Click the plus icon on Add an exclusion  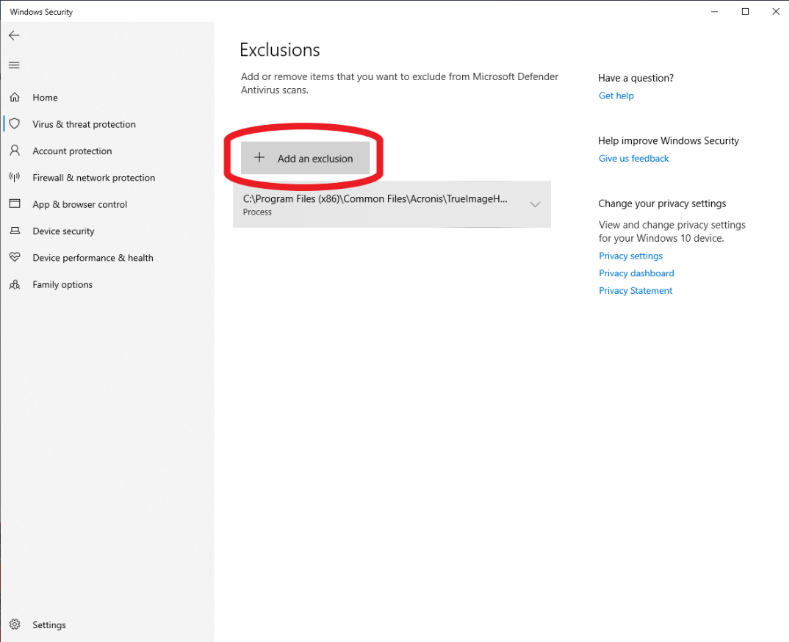click(259, 157)
